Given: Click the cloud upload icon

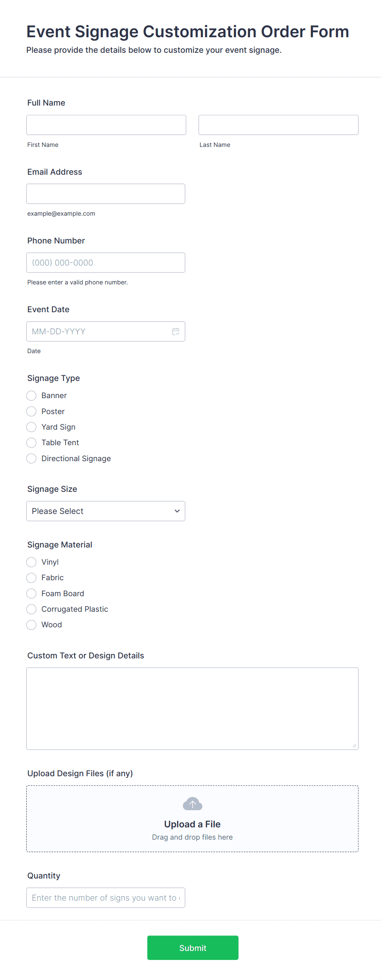Looking at the screenshot, I should pos(193,804).
